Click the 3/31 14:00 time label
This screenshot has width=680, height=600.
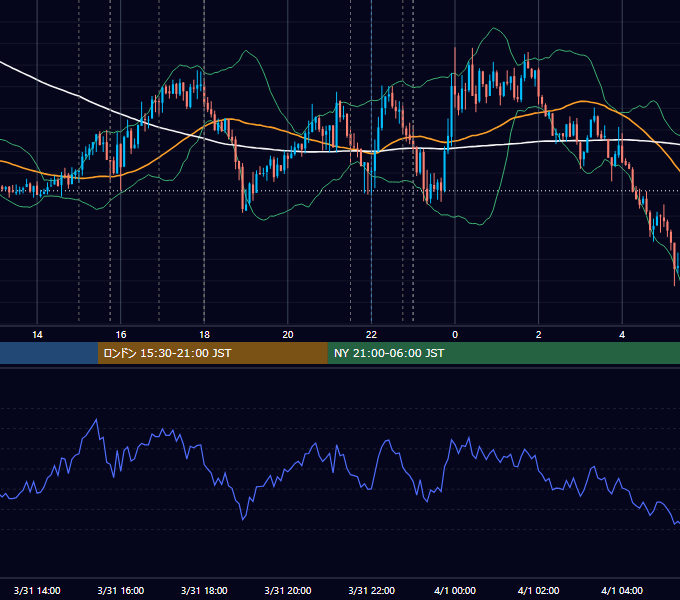coord(37,590)
